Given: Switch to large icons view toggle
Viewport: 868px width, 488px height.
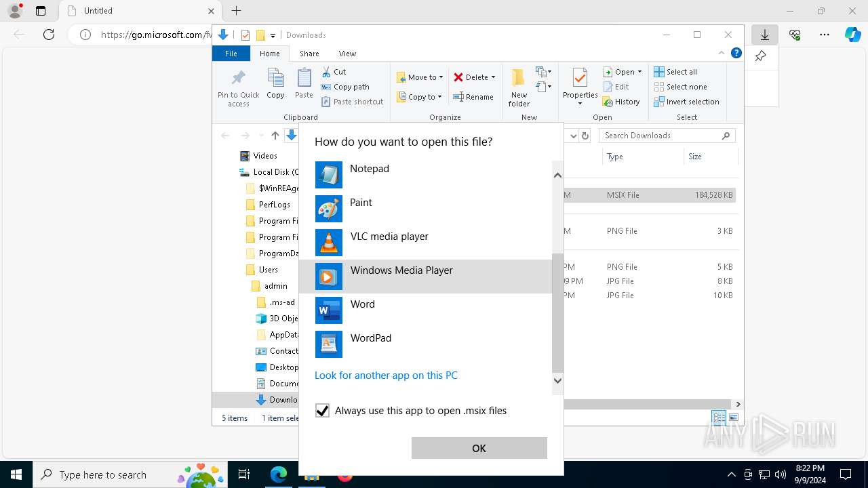Looking at the screenshot, I should 733,418.
